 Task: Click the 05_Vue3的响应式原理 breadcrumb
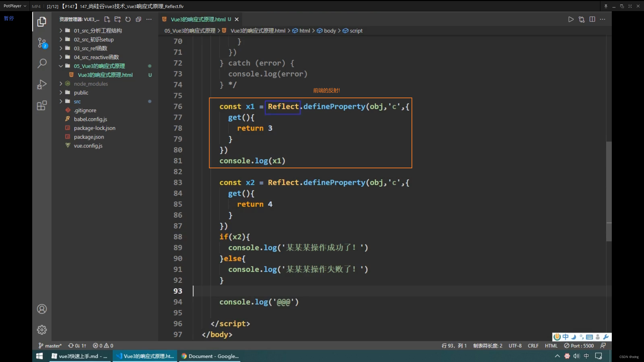(x=190, y=31)
